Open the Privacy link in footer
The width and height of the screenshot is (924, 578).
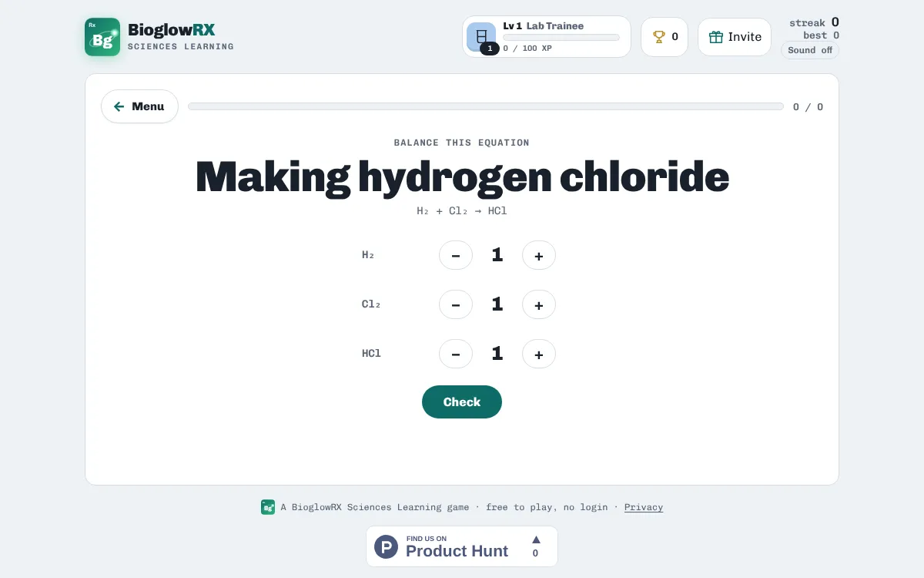[644, 507]
